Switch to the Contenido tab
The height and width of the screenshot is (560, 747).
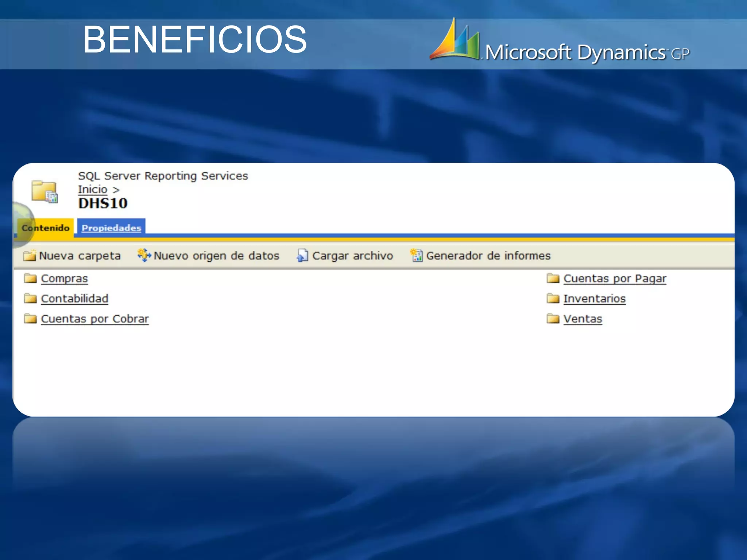pyautogui.click(x=45, y=228)
